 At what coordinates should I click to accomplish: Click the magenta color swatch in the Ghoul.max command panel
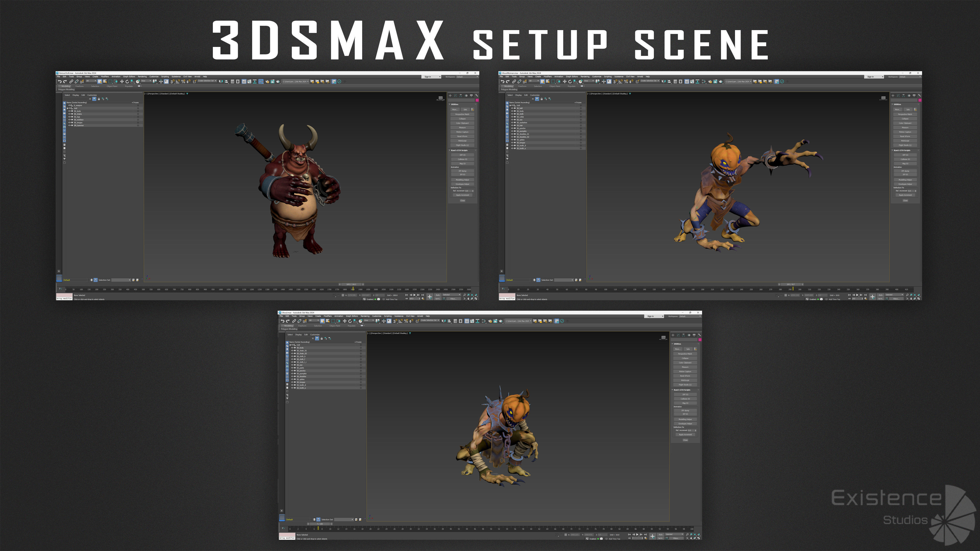point(700,340)
